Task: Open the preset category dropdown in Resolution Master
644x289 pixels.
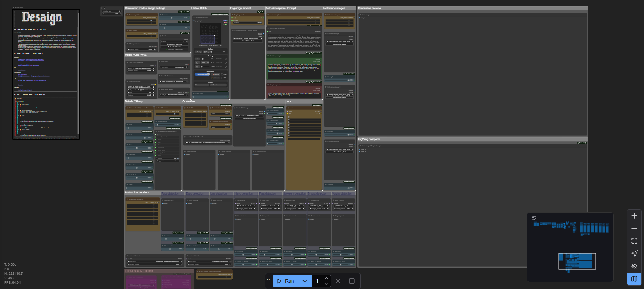Action: (201, 85)
